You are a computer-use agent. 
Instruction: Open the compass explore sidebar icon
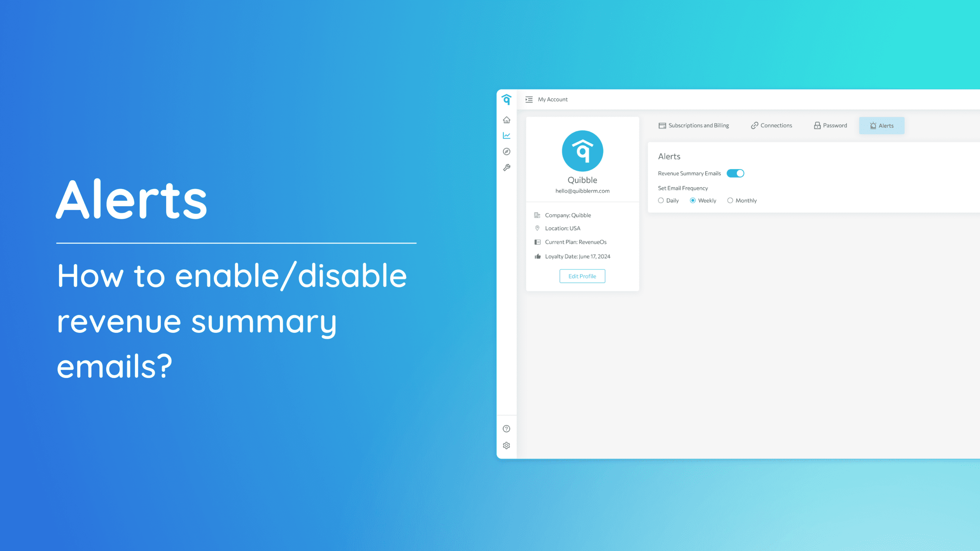coord(506,152)
